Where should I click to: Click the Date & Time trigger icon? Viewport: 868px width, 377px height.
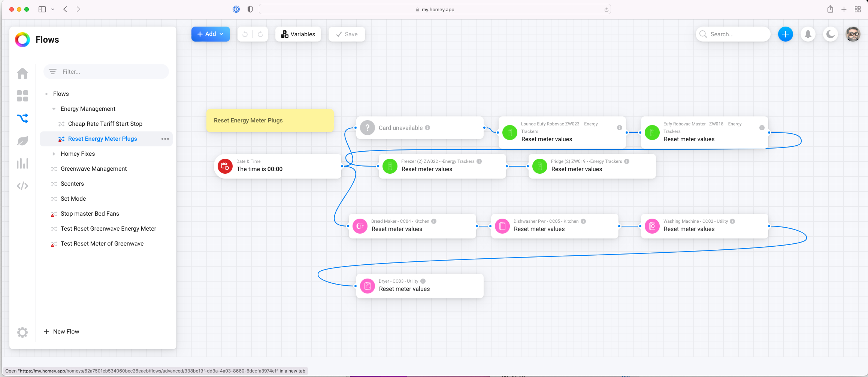[225, 166]
